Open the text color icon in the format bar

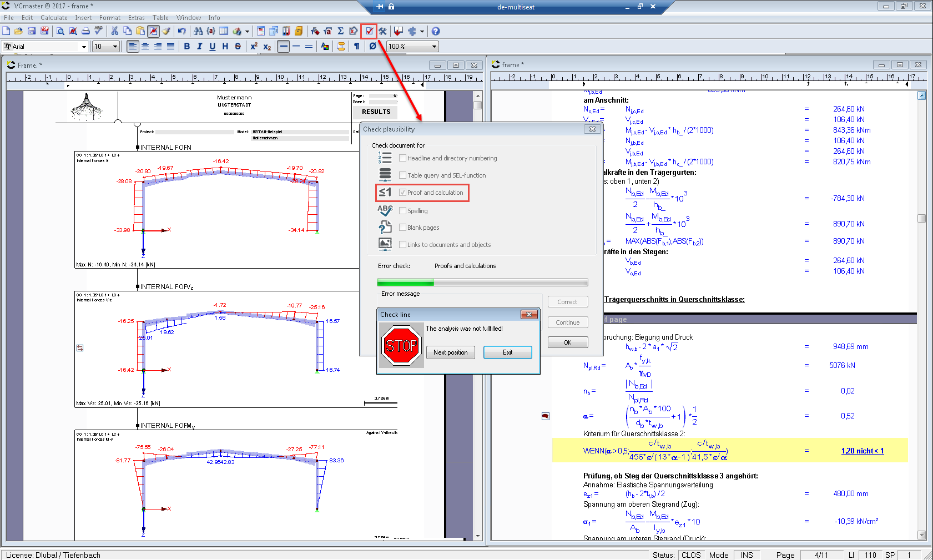325,47
